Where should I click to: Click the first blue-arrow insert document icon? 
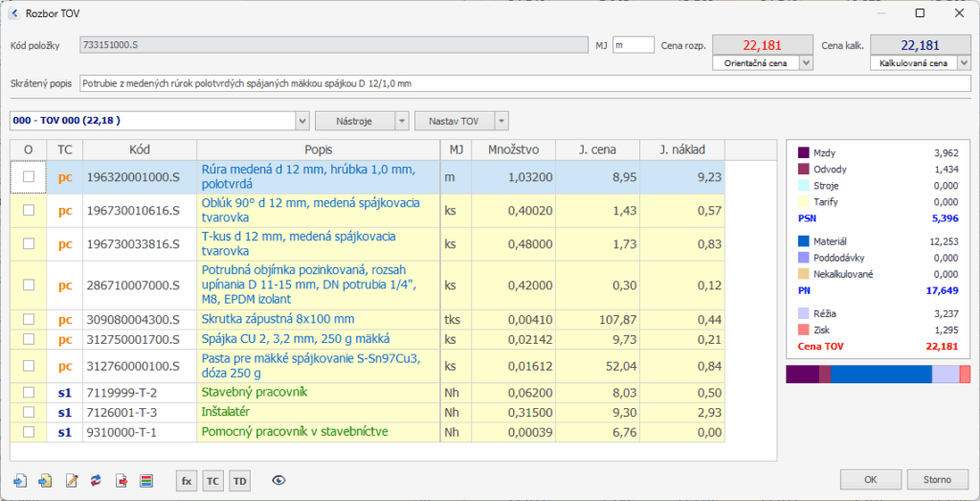21,480
